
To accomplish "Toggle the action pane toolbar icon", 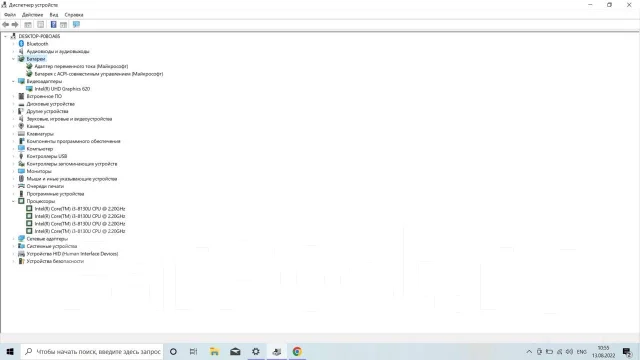I will (x=64, y=24).
